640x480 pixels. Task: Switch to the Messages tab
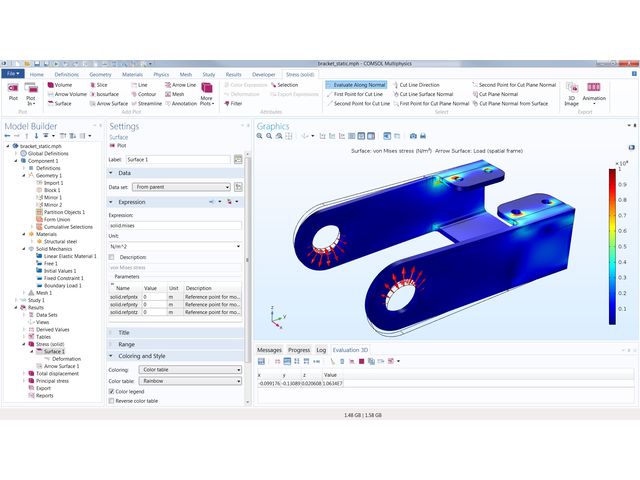(x=269, y=350)
